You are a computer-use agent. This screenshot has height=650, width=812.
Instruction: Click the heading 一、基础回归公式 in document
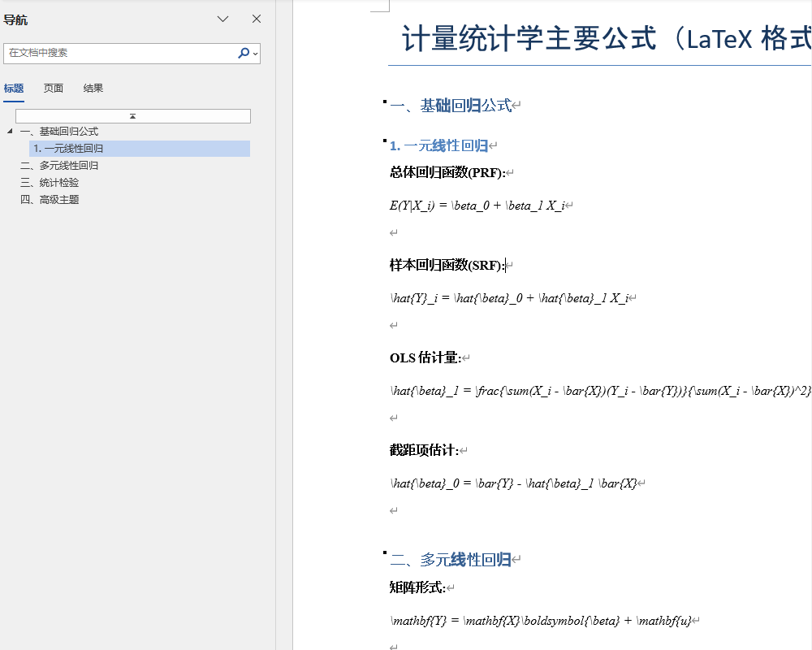click(451, 106)
